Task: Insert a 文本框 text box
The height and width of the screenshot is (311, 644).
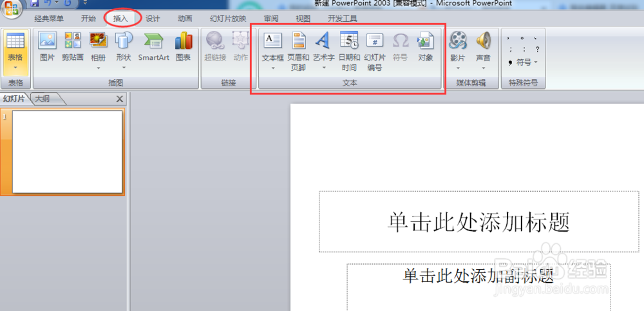Action: coord(272,46)
